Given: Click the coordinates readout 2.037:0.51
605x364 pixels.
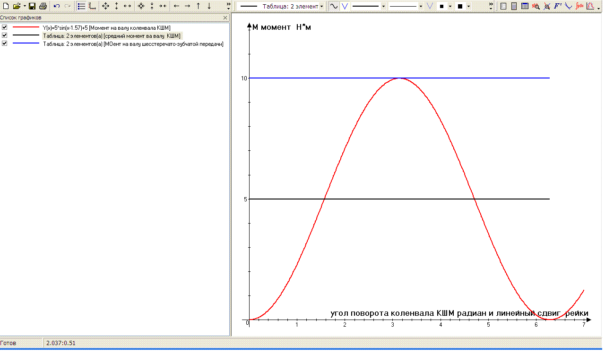Looking at the screenshot, I should click(60, 343).
